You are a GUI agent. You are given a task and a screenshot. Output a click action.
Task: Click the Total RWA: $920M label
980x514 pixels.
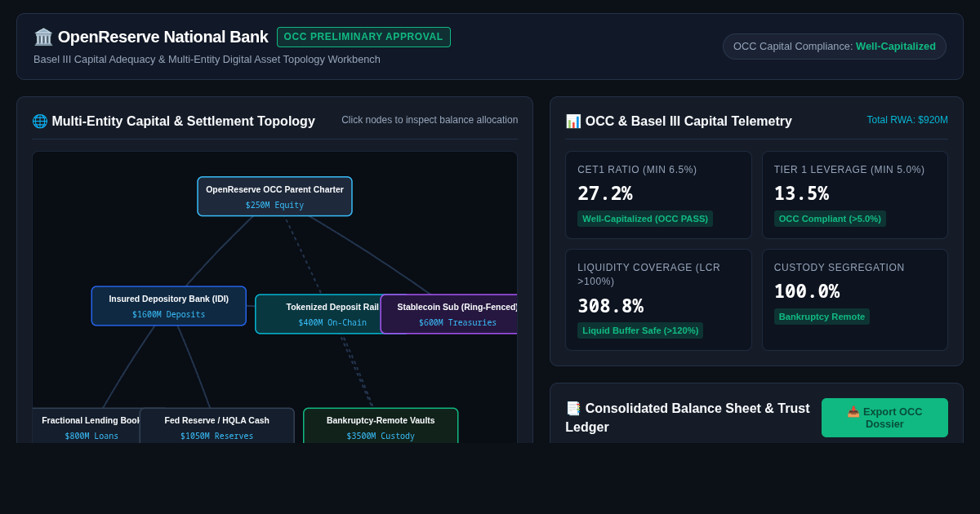tap(907, 120)
